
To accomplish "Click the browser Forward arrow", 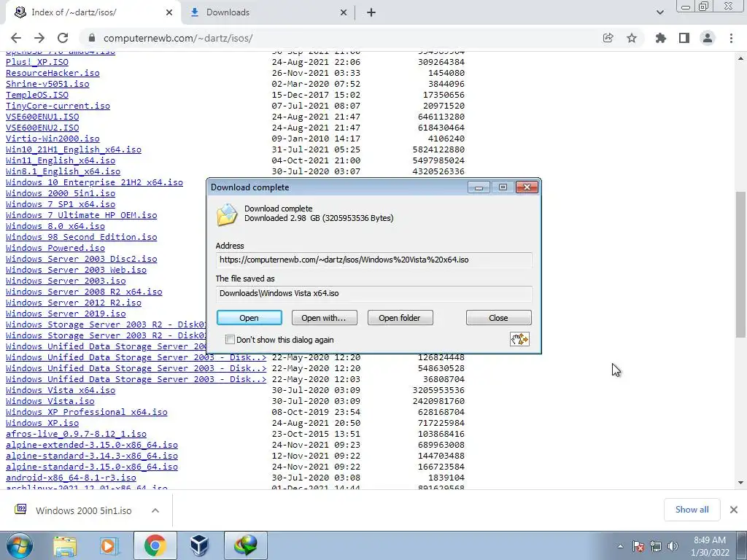I will [x=39, y=38].
